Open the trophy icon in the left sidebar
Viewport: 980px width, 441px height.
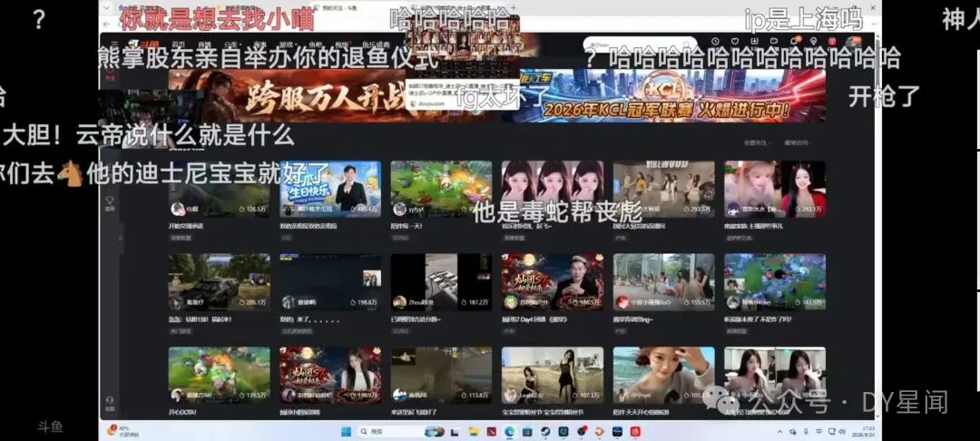tap(111, 201)
